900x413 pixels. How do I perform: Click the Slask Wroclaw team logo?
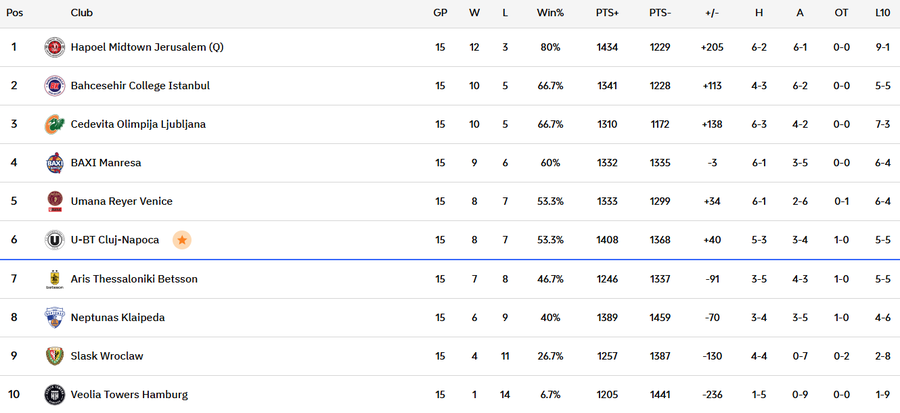coord(54,356)
